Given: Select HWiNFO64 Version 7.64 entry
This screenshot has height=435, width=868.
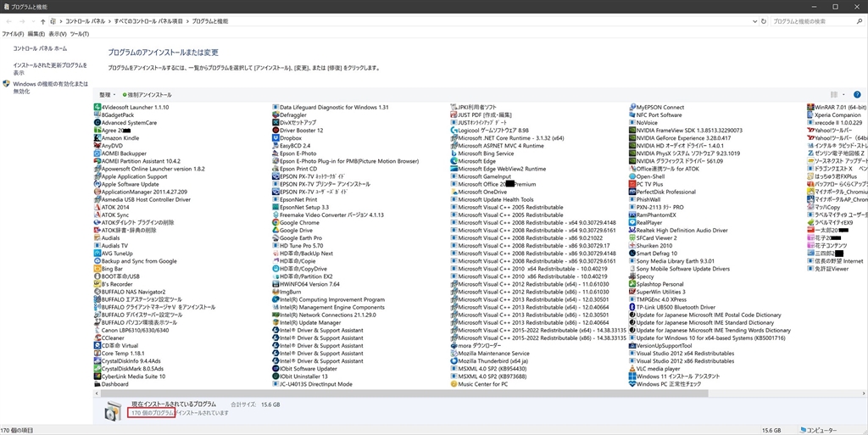Looking at the screenshot, I should tap(306, 284).
